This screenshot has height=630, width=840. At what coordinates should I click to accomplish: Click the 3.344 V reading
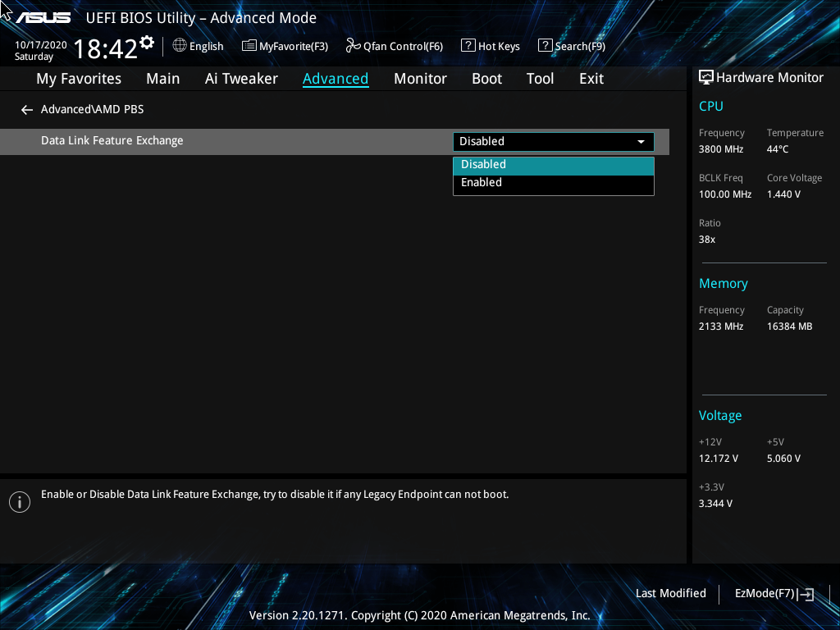(715, 504)
